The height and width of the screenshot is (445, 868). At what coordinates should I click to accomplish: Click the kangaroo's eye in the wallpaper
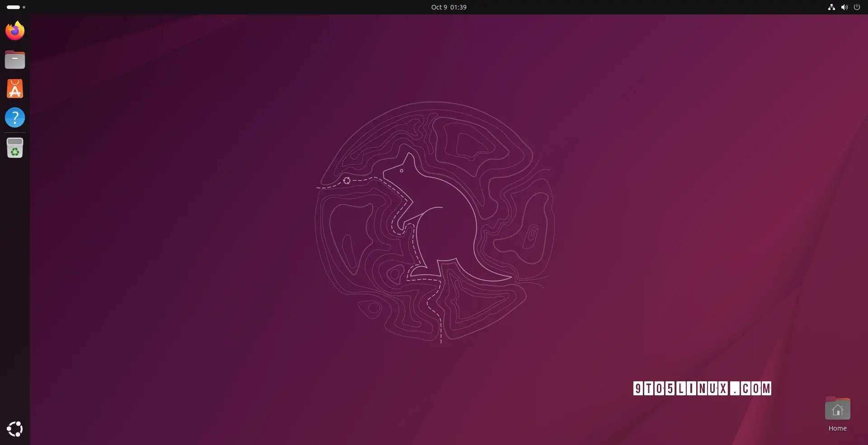pos(401,171)
